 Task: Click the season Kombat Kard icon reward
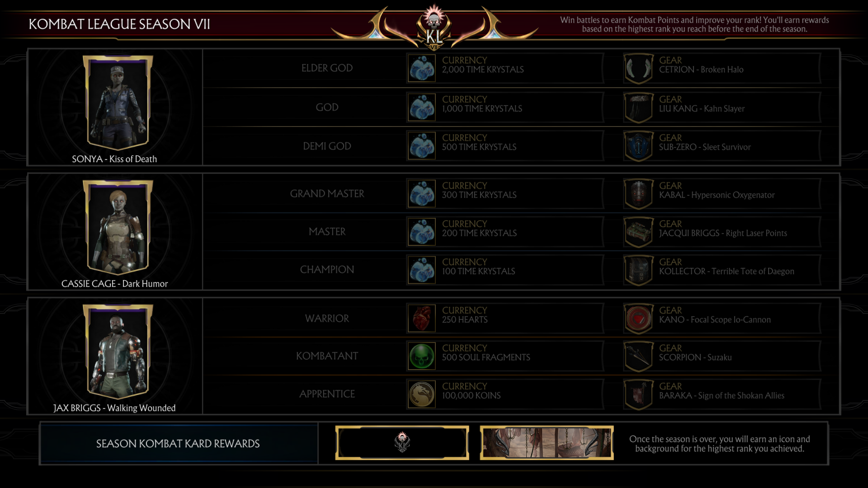click(x=402, y=443)
